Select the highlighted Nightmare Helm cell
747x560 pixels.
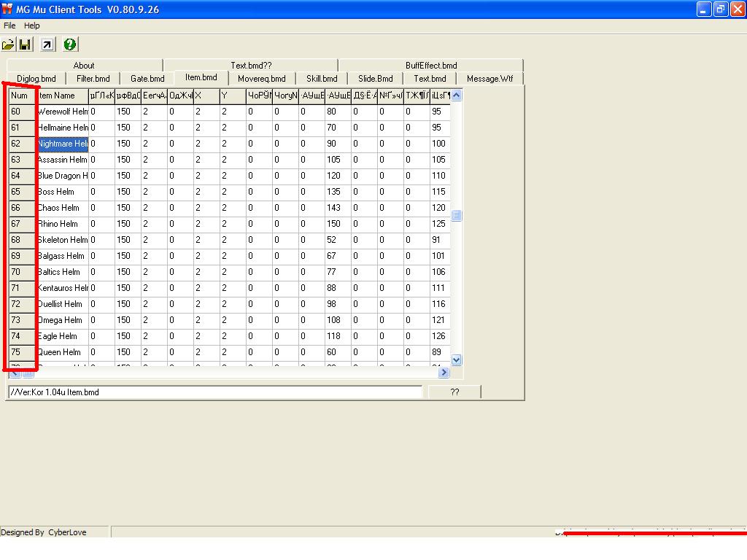pos(63,144)
